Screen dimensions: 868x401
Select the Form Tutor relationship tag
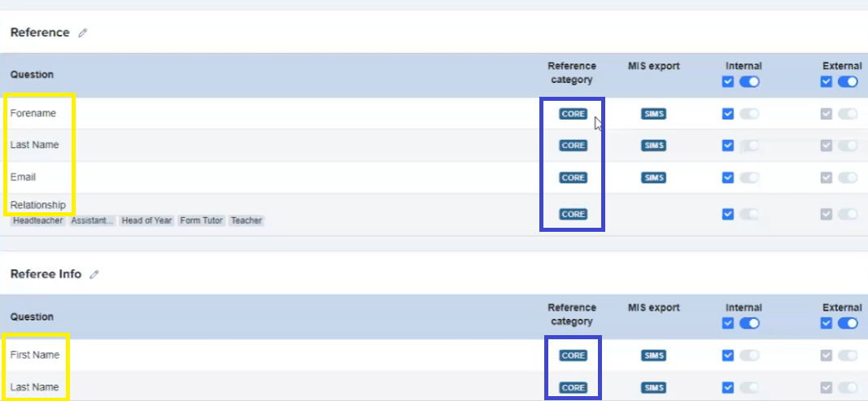201,220
